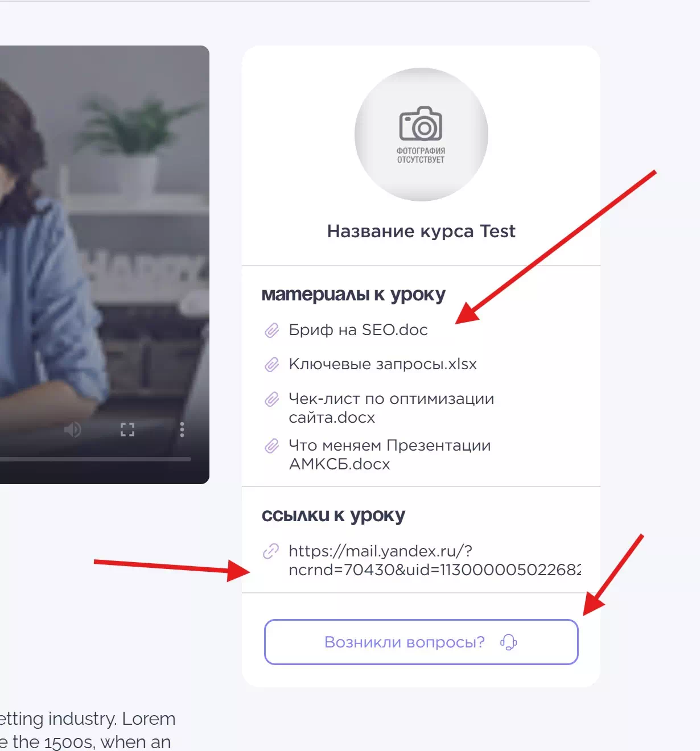Download the file Бриф на SEO.doc
The width and height of the screenshot is (700, 751).
[x=358, y=330]
